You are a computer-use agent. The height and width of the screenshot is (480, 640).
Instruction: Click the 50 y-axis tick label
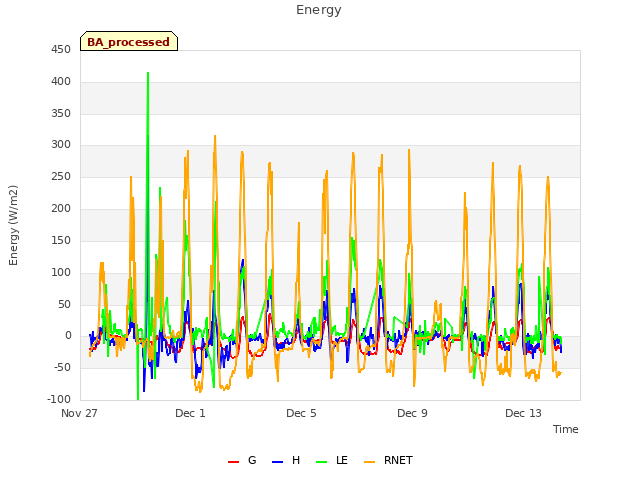coord(64,304)
